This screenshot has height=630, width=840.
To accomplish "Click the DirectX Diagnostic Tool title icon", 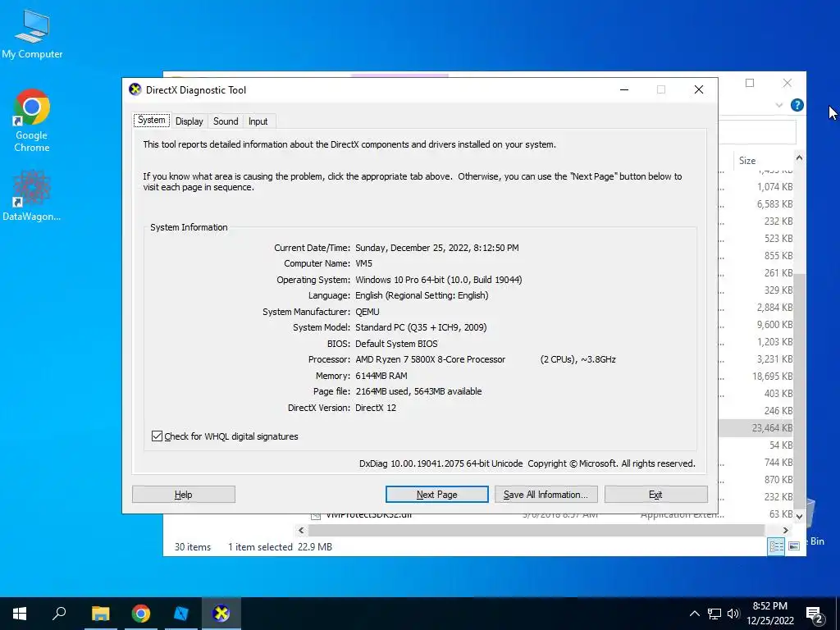I will pos(135,89).
